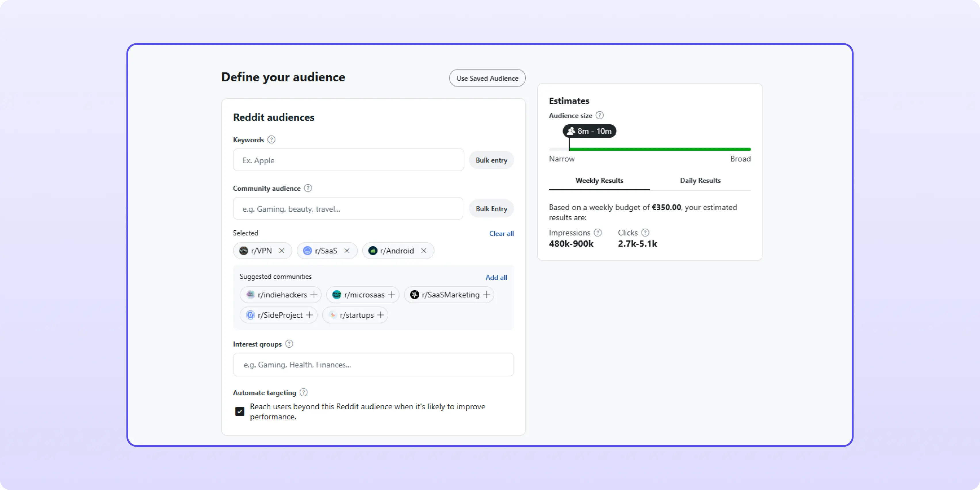Click the €350.00 weekly budget text
980x490 pixels.
[x=666, y=207]
